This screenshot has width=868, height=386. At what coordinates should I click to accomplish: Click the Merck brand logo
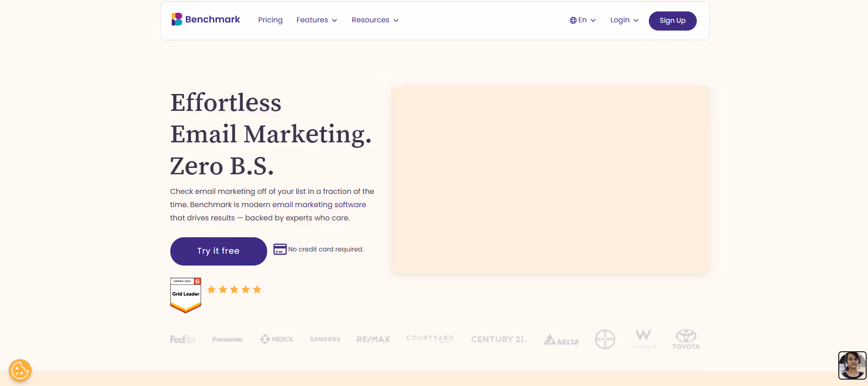(276, 339)
